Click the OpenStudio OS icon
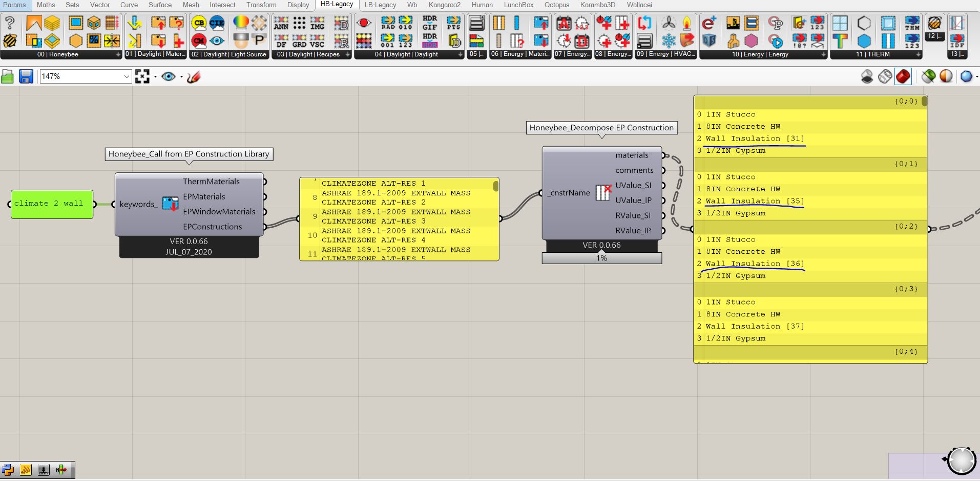Image resolution: width=980 pixels, height=481 pixels. click(709, 41)
